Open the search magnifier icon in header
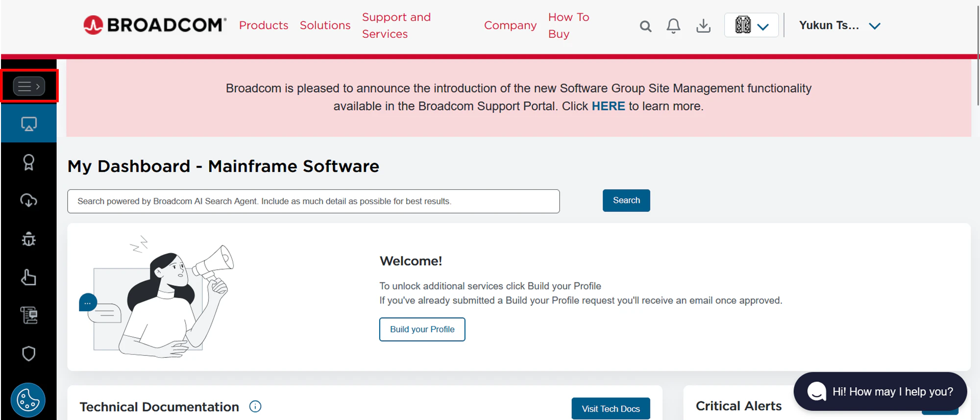Image resolution: width=980 pixels, height=420 pixels. point(645,26)
